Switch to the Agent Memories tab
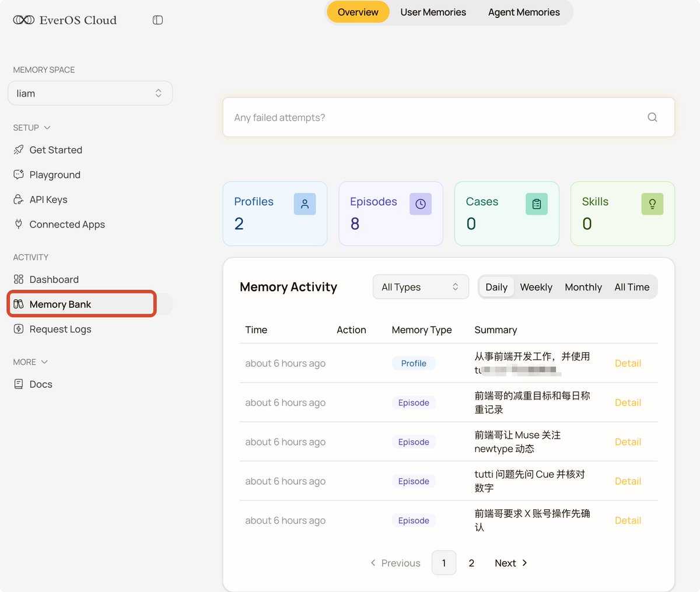Screen dimensions: 700x592 (524, 12)
